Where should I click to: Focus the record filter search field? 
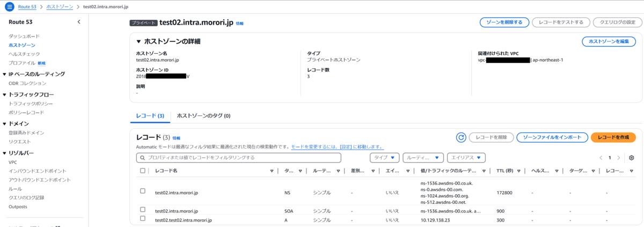[238, 158]
